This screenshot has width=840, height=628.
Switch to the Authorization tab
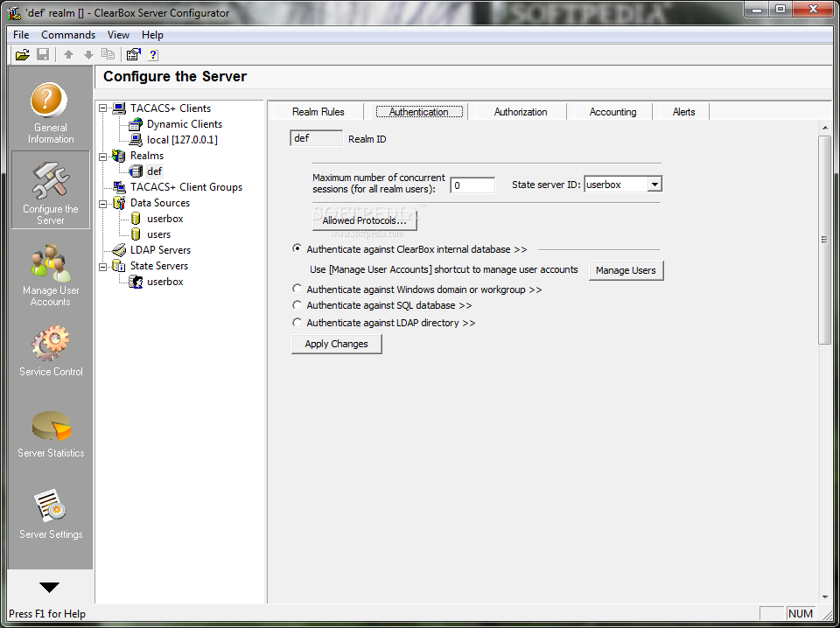520,112
